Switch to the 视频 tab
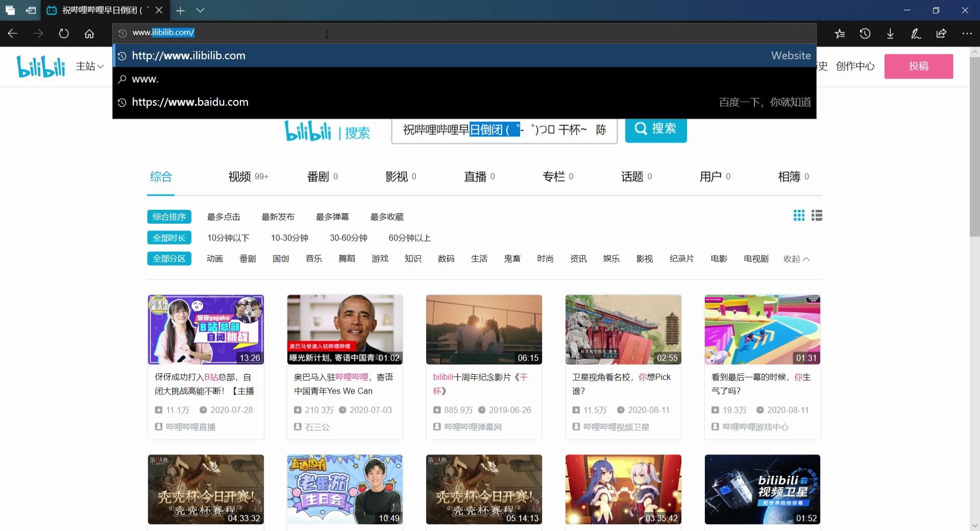This screenshot has height=531, width=980. click(x=240, y=176)
